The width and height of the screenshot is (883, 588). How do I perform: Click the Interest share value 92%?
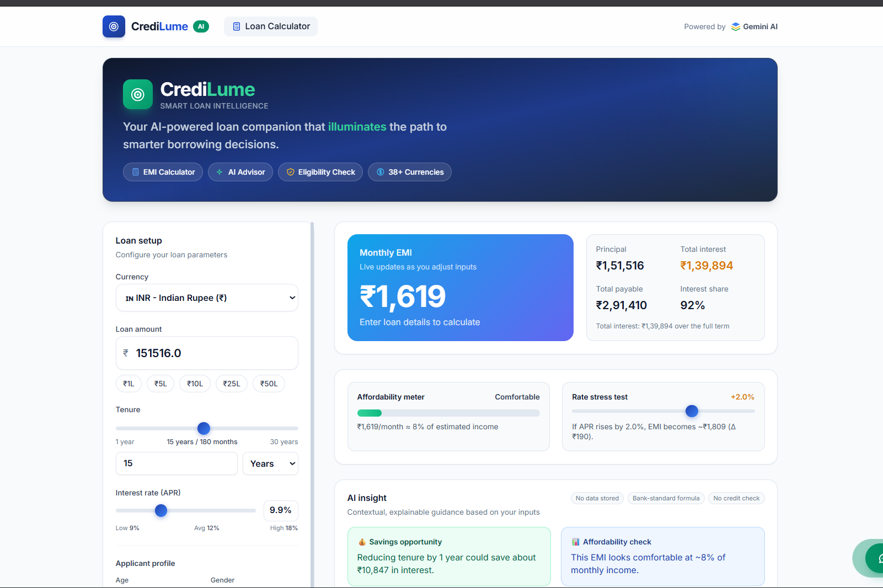[x=693, y=305]
